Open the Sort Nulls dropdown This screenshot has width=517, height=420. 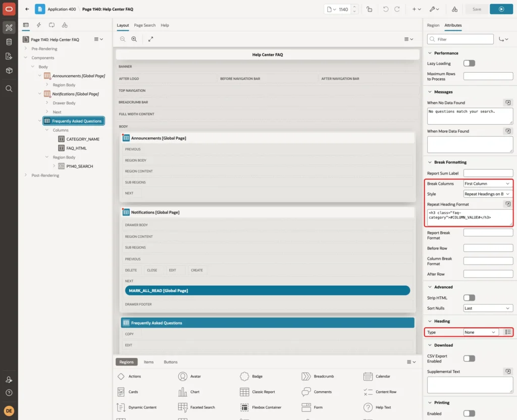(x=488, y=308)
